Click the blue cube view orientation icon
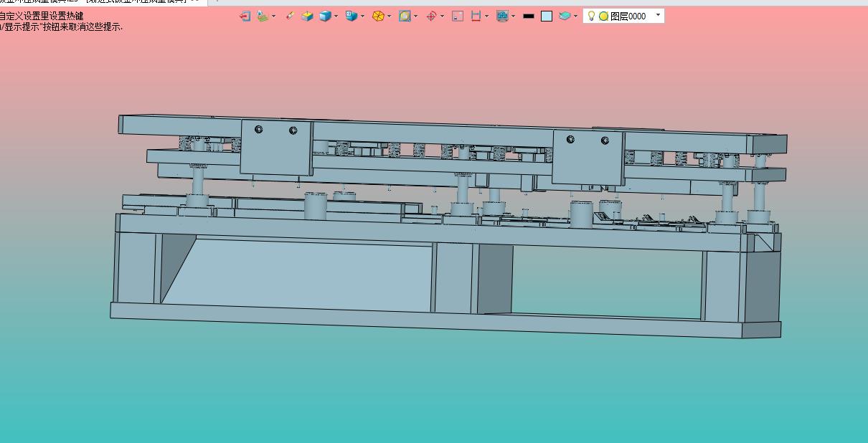Image resolution: width=868 pixels, height=443 pixels. click(351, 16)
